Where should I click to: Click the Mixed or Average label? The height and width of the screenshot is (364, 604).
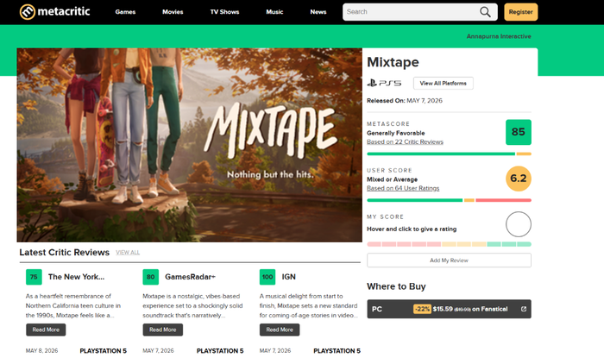(392, 179)
